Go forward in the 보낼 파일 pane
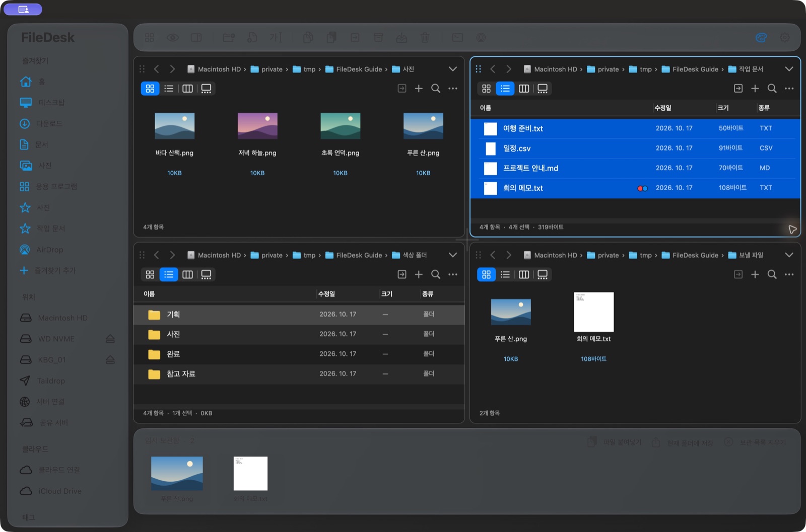The height and width of the screenshot is (532, 806). tap(509, 255)
